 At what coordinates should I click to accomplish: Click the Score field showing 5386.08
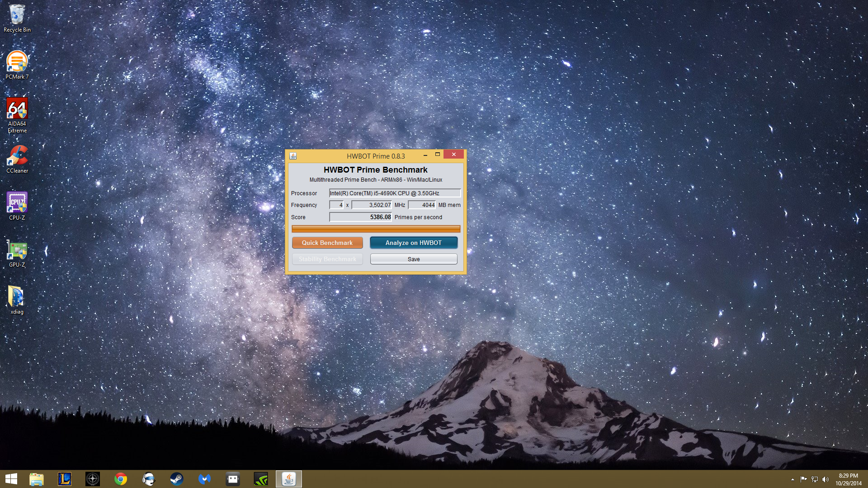click(360, 217)
